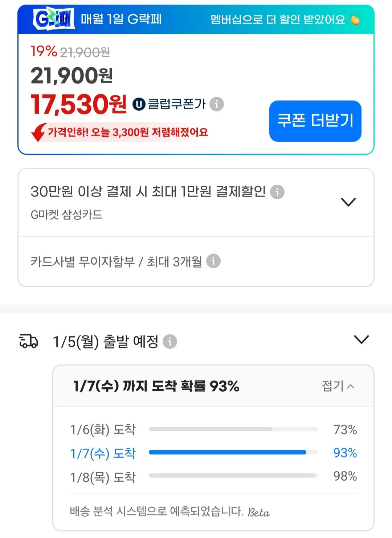Screen dimensions: 392x538
Task: Open the info icon beside 출발 예정
Action: 170,341
